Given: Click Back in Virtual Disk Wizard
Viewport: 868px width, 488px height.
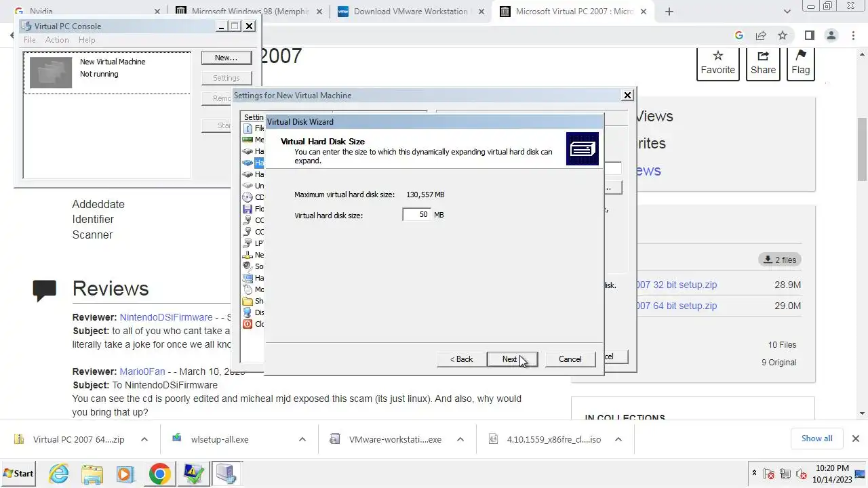Looking at the screenshot, I should pos(462,359).
